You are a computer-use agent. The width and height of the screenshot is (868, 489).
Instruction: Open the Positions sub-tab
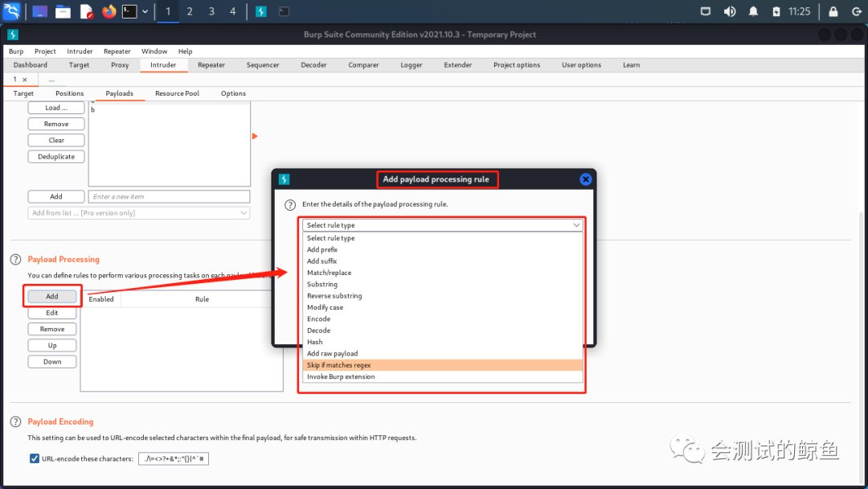click(69, 93)
